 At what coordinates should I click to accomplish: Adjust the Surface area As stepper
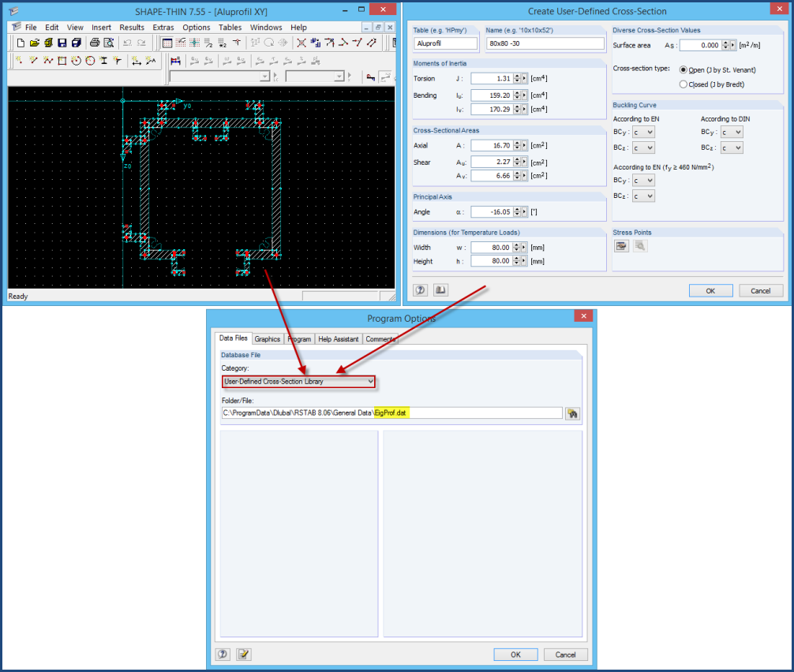coord(725,45)
